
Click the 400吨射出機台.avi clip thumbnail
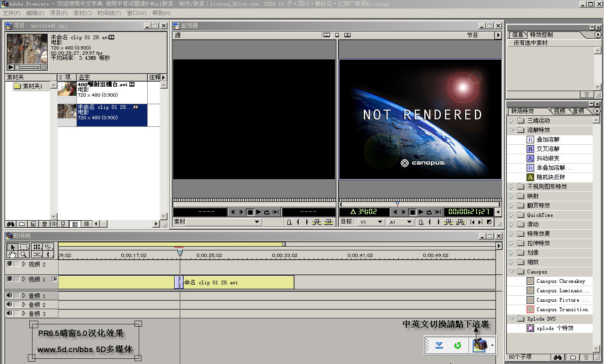[x=67, y=89]
